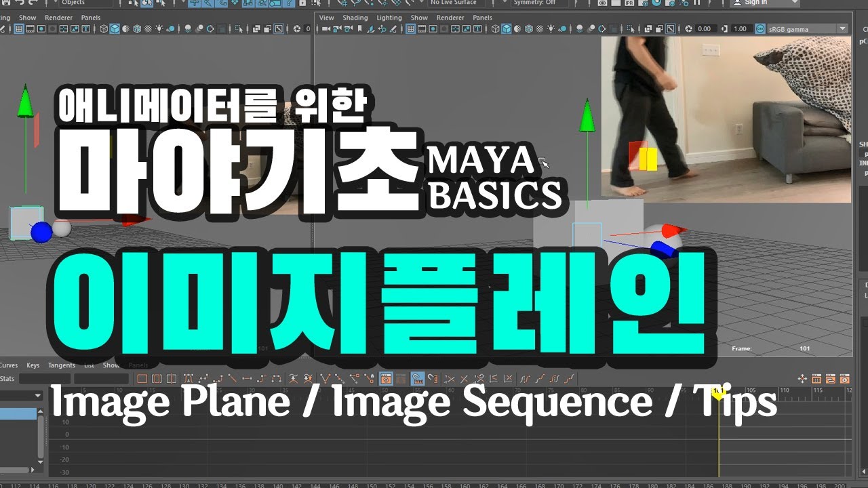Open the Keys menu in the Graph Editor
The width and height of the screenshot is (868, 488).
(33, 365)
